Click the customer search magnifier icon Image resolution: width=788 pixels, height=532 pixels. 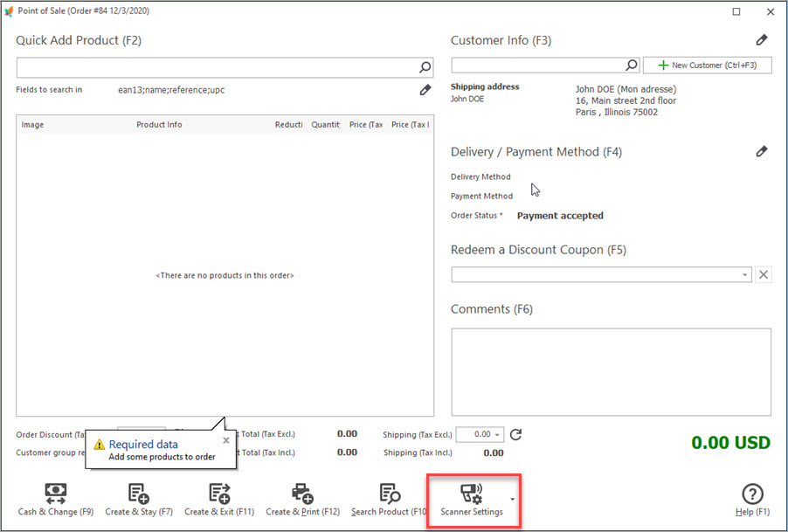click(x=632, y=66)
